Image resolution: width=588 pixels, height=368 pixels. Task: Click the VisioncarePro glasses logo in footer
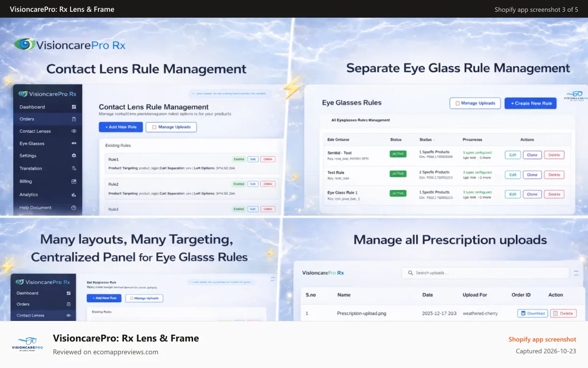click(27, 344)
